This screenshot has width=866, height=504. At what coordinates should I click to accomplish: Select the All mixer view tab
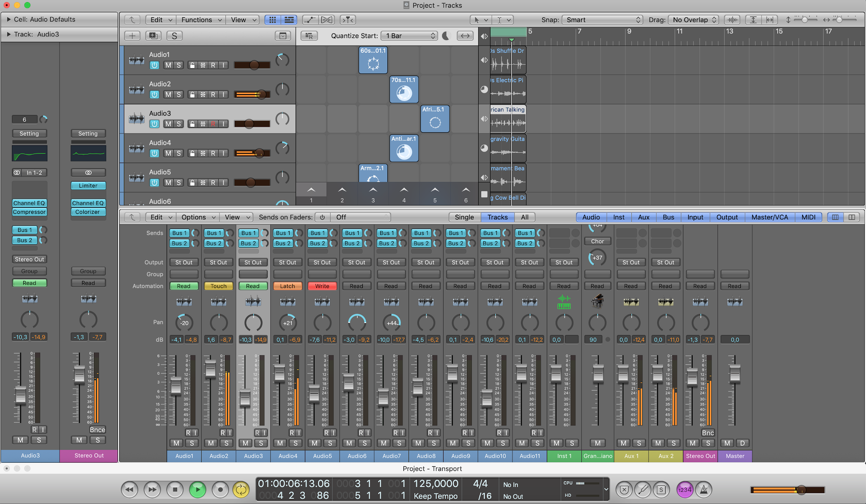525,217
